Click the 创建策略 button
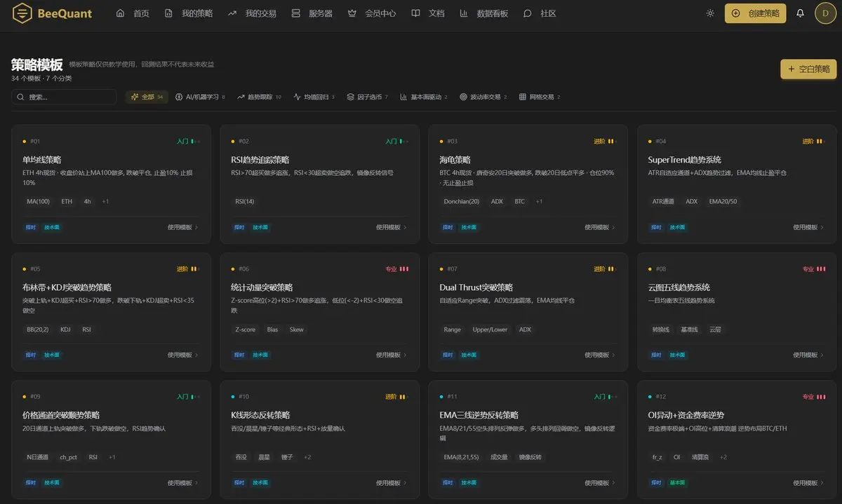This screenshot has width=842, height=504. point(755,13)
